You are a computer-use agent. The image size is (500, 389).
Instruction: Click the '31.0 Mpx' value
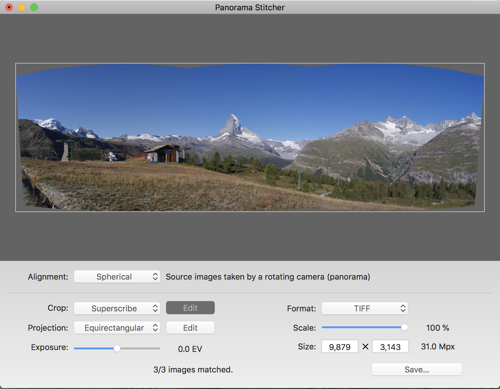coord(438,347)
